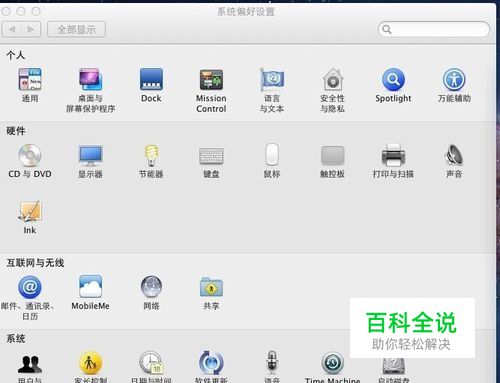500x383 pixels.
Task: Click the back arrow navigation button
Action: pyautogui.click(x=12, y=30)
